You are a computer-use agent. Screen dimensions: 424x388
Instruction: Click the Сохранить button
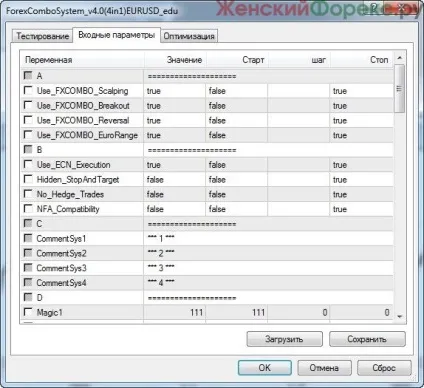(x=367, y=339)
